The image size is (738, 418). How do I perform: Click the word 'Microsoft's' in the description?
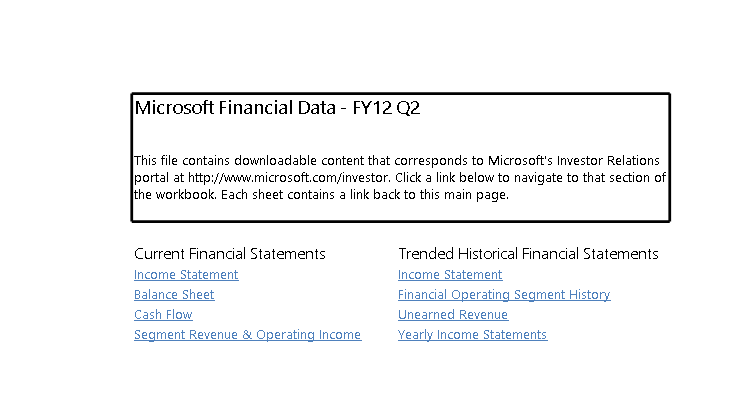(520, 161)
